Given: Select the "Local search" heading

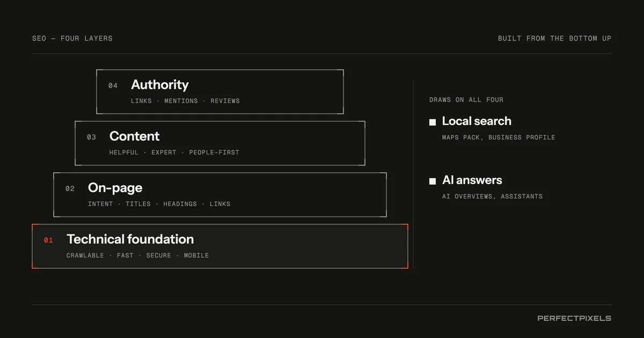Looking at the screenshot, I should [477, 121].
